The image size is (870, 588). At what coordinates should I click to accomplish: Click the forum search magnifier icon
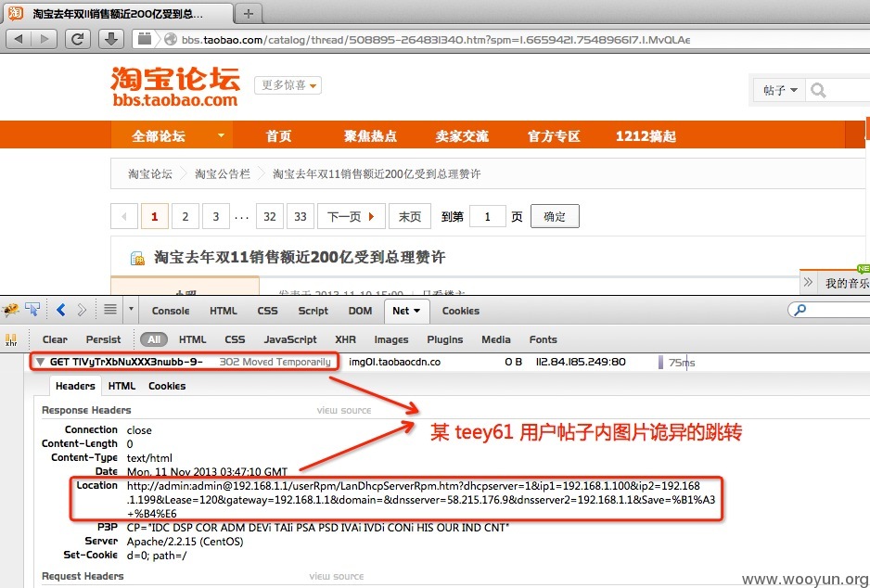(x=818, y=90)
